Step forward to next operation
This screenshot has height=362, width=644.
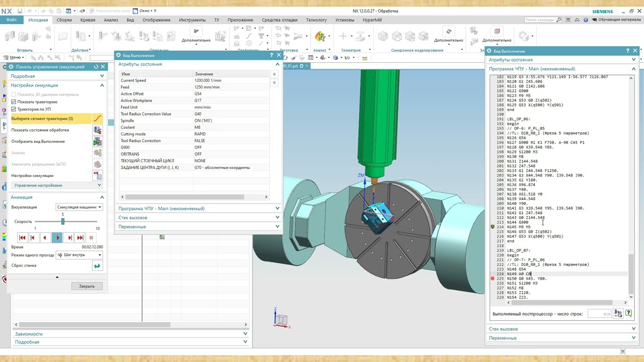[x=80, y=237]
